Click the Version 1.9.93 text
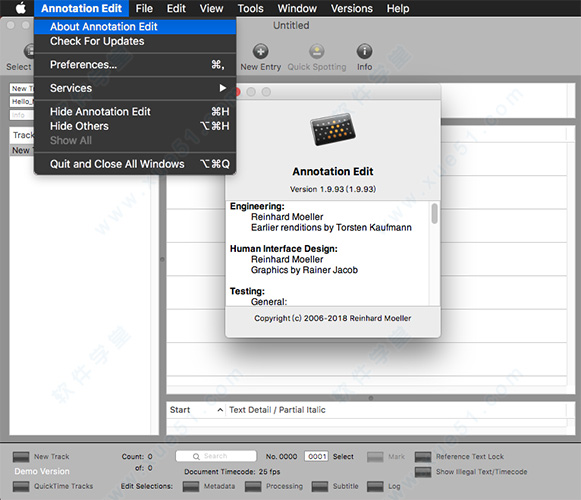 (x=333, y=189)
